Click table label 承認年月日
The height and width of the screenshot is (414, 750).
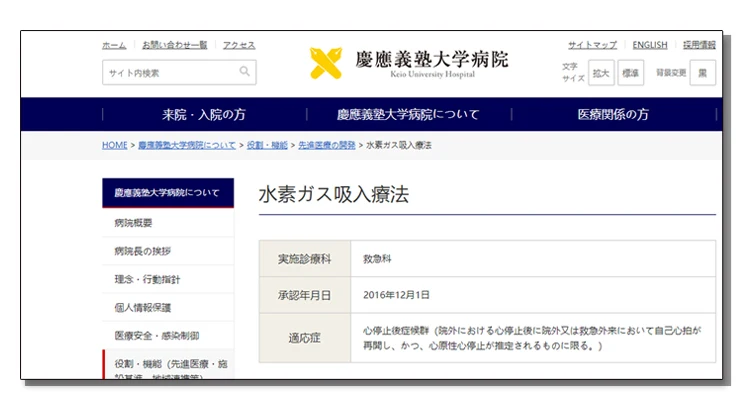305,295
